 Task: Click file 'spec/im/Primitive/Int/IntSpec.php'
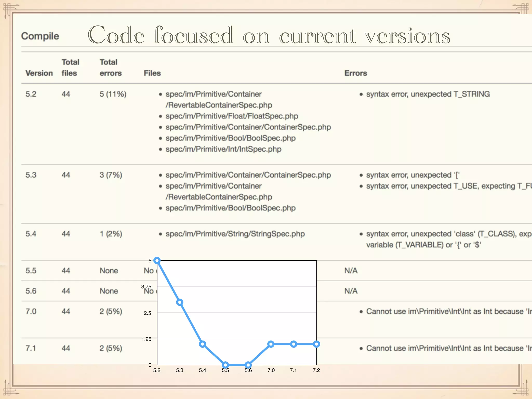(x=223, y=149)
